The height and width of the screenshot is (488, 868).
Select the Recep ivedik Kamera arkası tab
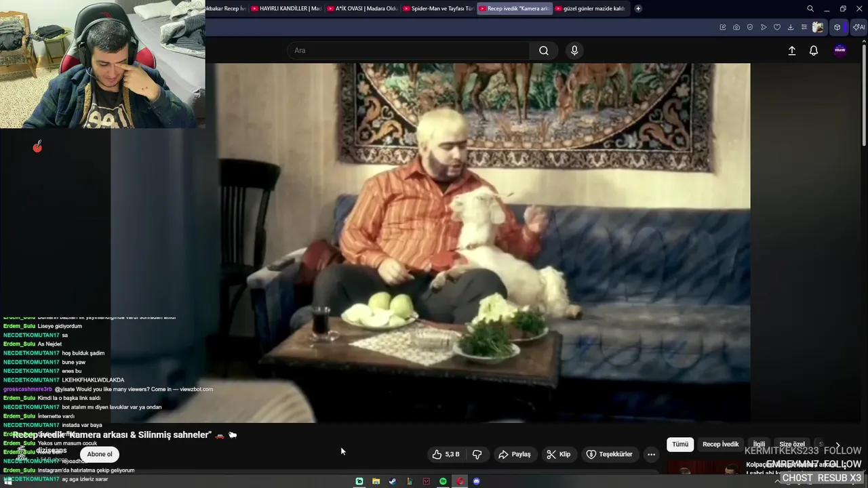pyautogui.click(x=514, y=9)
